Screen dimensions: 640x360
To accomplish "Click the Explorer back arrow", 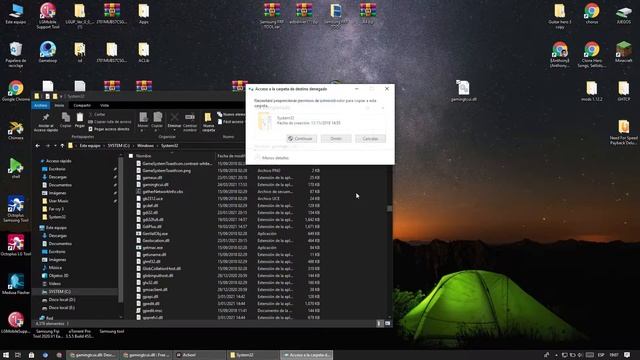I will tap(38, 146).
